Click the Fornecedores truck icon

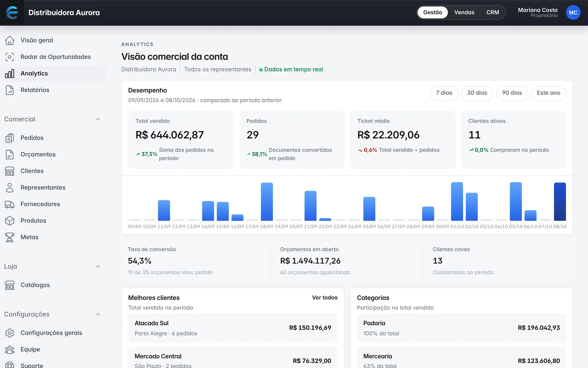(x=10, y=204)
